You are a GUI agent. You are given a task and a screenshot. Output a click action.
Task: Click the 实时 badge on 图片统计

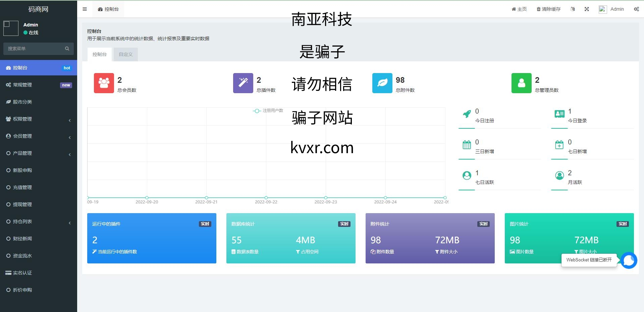pyautogui.click(x=623, y=224)
